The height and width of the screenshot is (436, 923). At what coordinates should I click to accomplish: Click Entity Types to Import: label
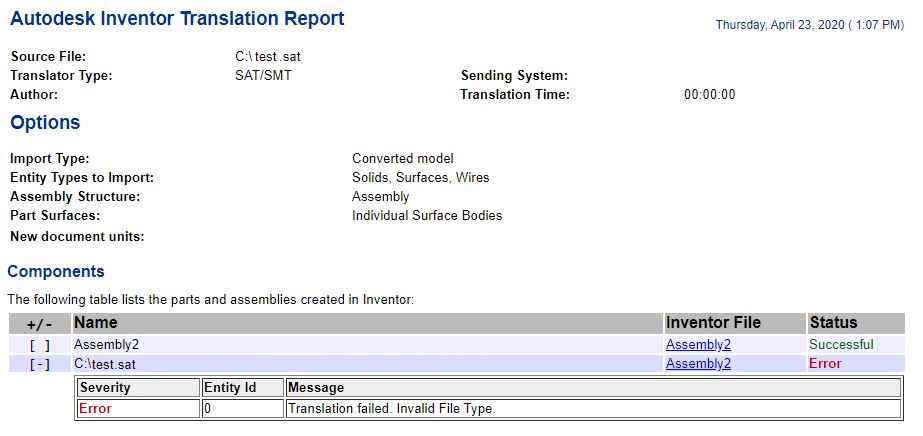coord(82,178)
